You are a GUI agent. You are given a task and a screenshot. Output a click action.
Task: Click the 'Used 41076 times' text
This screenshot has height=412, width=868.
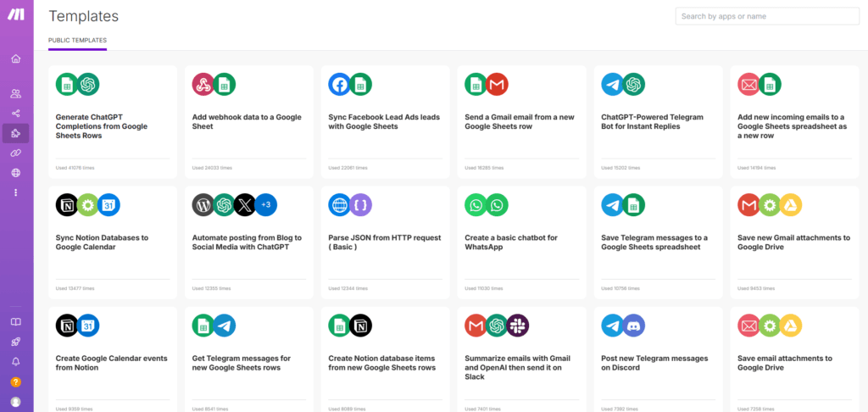click(x=75, y=167)
